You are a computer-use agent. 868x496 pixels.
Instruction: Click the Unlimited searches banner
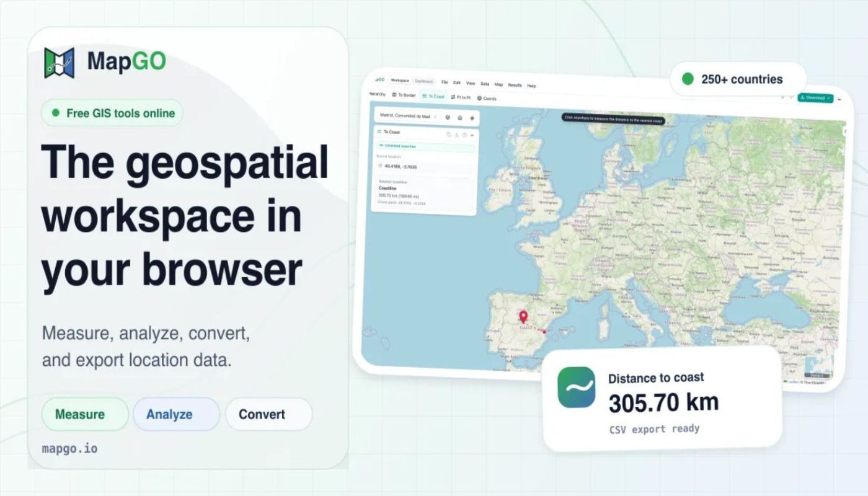coord(425,147)
